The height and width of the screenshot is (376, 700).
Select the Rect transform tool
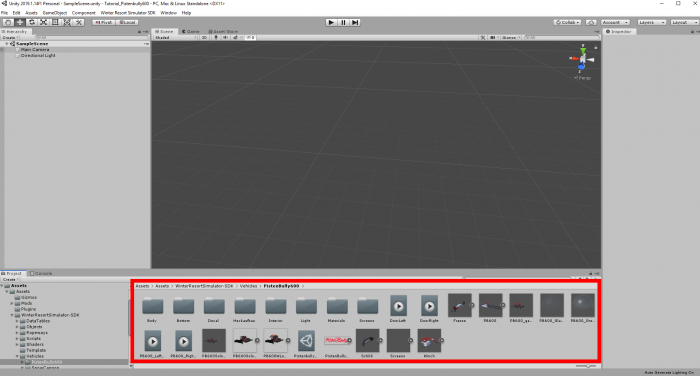click(x=55, y=22)
